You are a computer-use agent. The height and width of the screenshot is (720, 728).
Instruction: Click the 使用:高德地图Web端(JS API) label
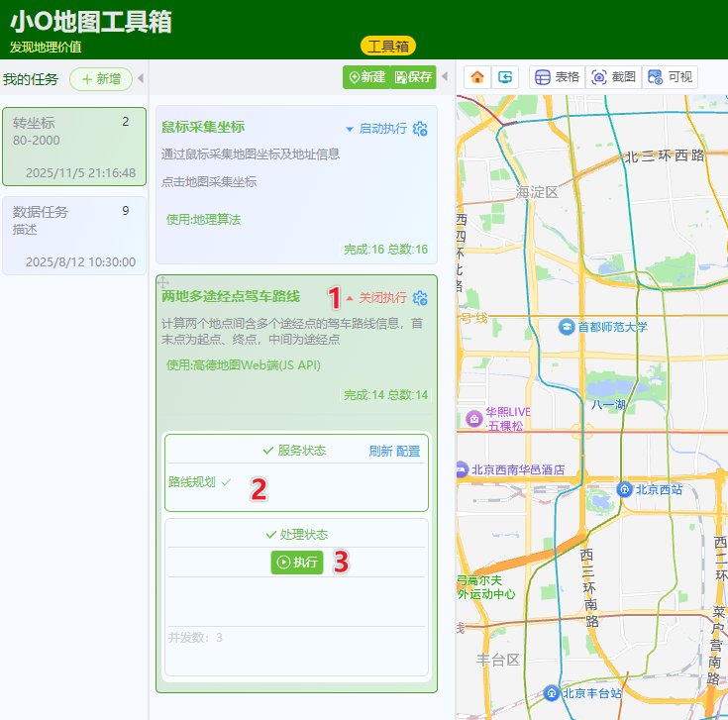pos(244,365)
